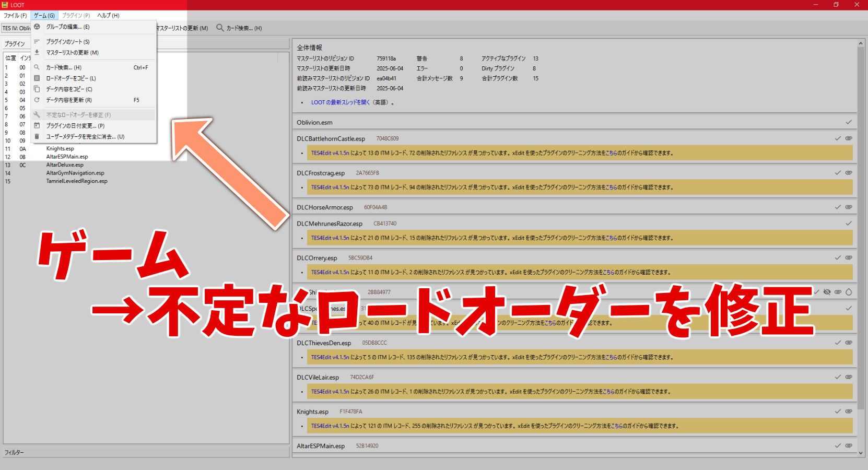Click the card list scrollbar up arrow
This screenshot has width=868, height=470.
click(861, 43)
